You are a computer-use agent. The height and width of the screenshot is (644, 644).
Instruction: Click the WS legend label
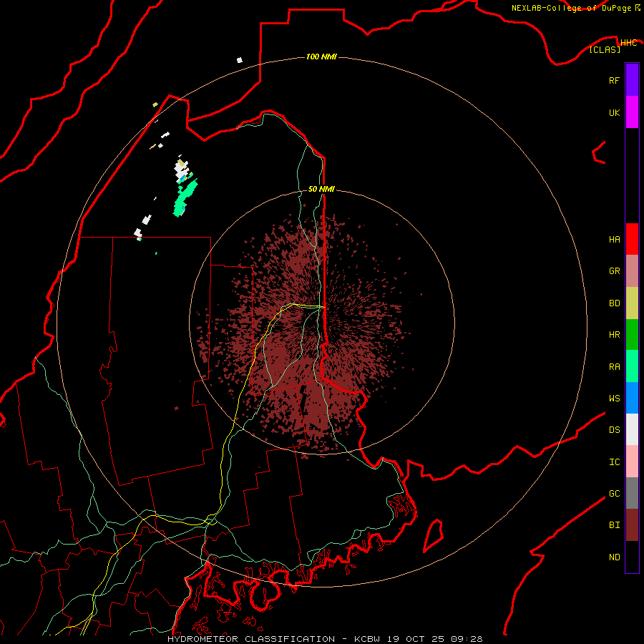[614, 399]
